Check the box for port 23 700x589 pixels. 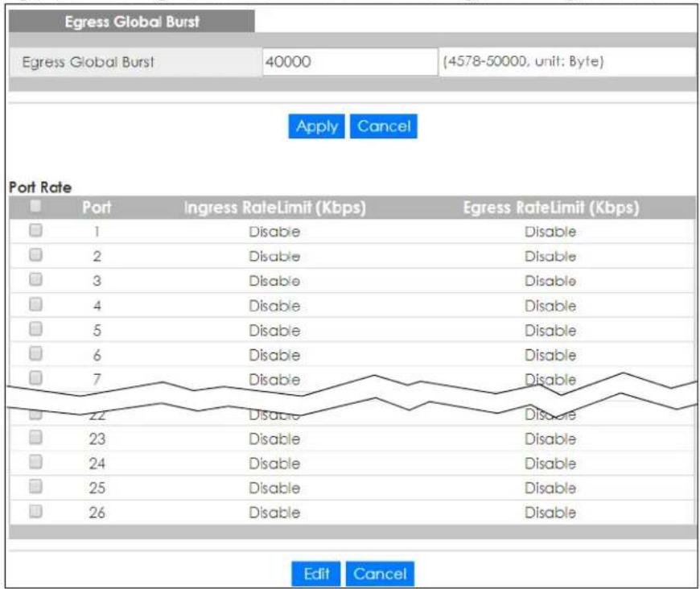[x=35, y=437]
